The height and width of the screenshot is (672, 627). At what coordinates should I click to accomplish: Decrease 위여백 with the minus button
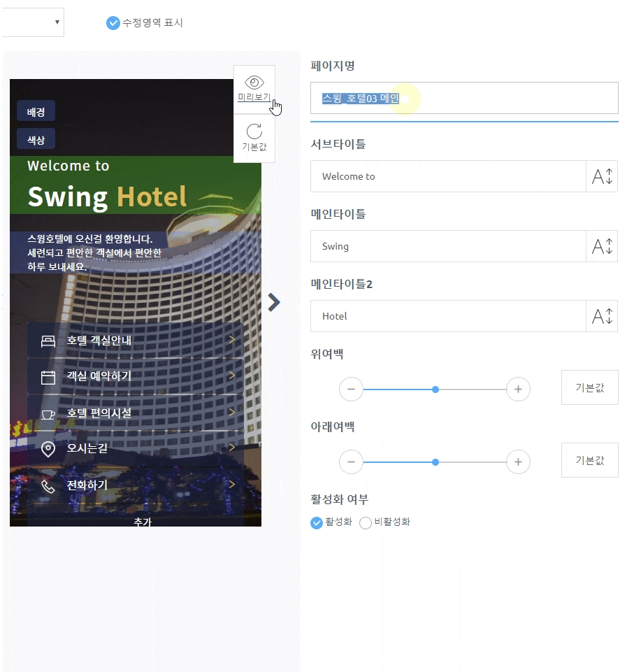click(351, 389)
